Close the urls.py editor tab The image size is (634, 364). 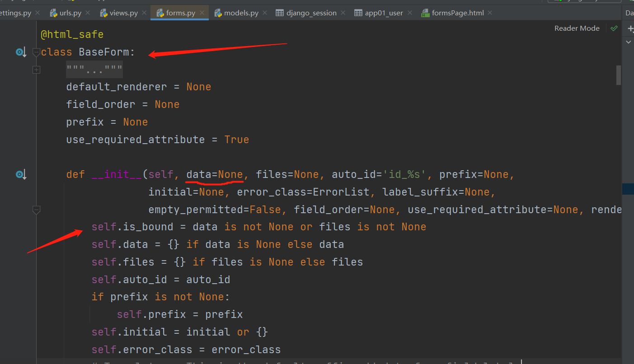[88, 13]
